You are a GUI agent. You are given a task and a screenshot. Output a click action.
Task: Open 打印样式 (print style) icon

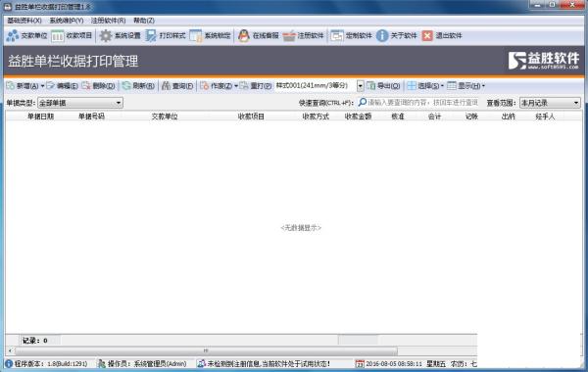tap(151, 35)
